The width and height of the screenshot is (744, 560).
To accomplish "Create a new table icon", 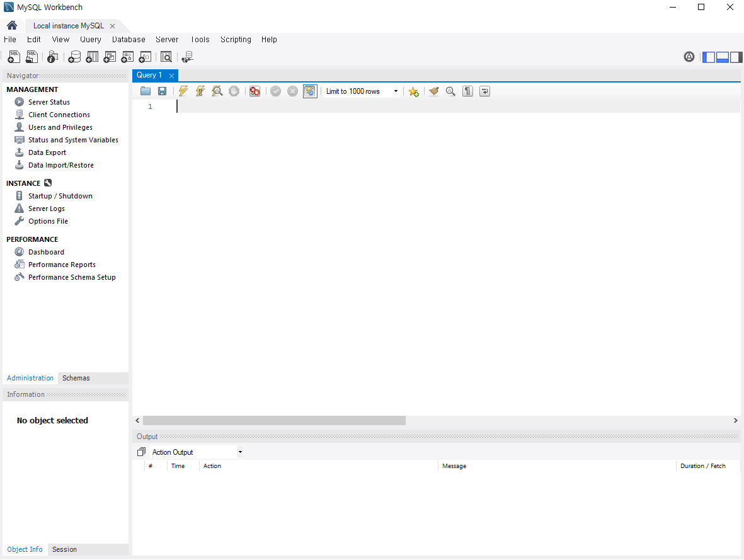I will point(92,57).
